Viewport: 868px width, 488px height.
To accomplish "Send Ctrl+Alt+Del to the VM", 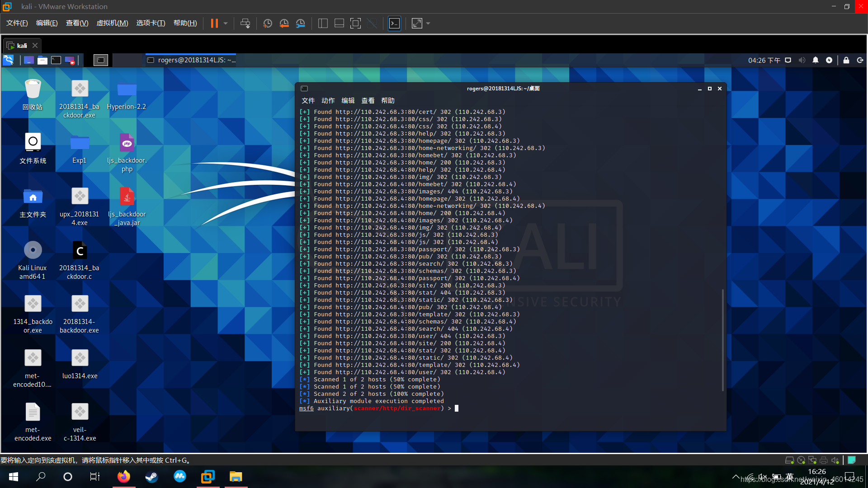I will tap(245, 23).
